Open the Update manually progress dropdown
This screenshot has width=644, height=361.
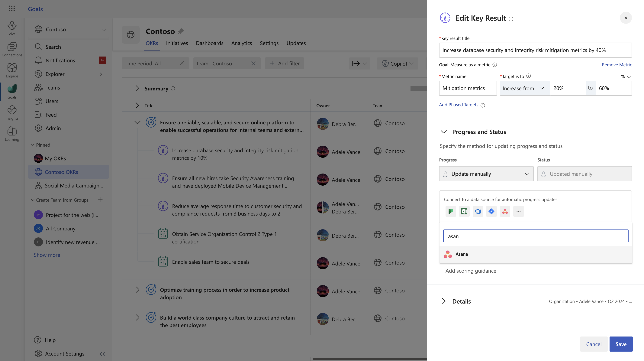[x=486, y=174]
